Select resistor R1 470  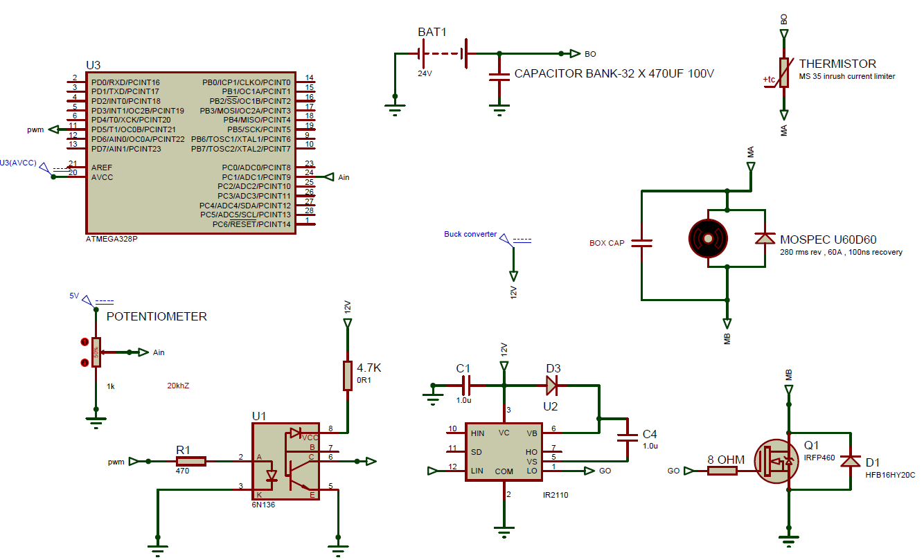[x=190, y=461]
